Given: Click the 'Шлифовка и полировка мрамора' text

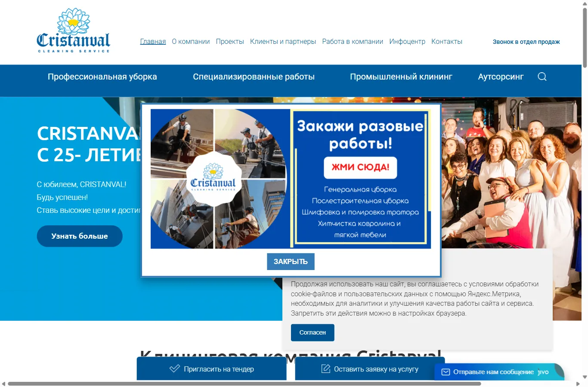Looking at the screenshot, I should tap(360, 212).
